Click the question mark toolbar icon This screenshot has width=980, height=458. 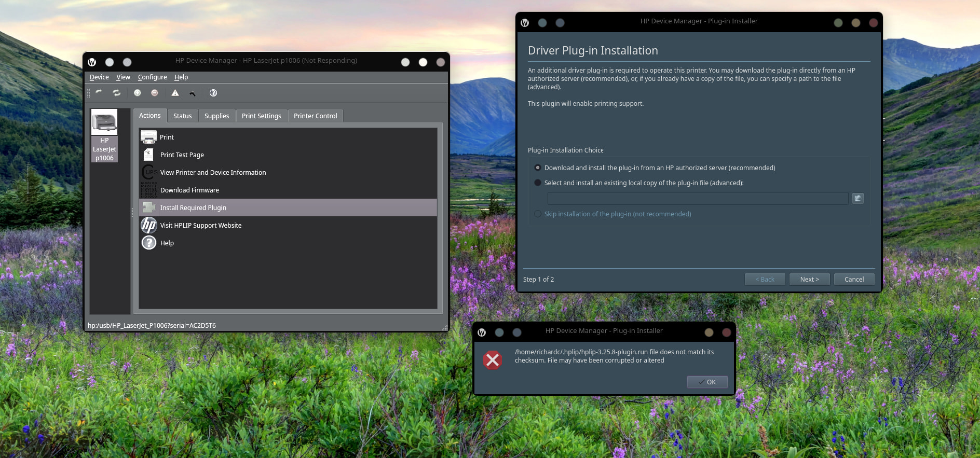(213, 93)
